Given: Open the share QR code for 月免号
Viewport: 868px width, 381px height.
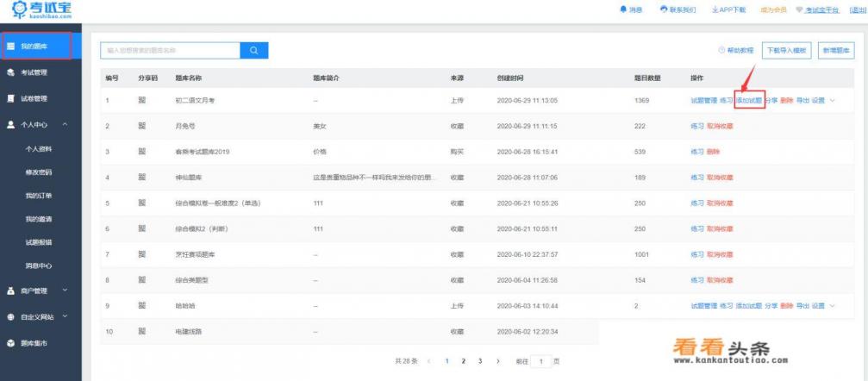Looking at the screenshot, I should 141,126.
